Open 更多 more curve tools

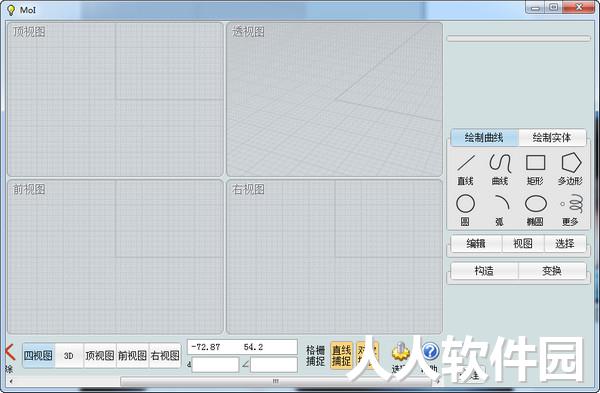(x=571, y=210)
